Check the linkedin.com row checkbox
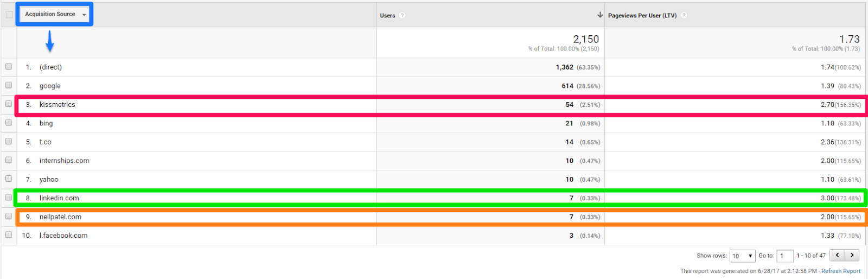Viewport: 868px width, 279px height. click(x=9, y=198)
